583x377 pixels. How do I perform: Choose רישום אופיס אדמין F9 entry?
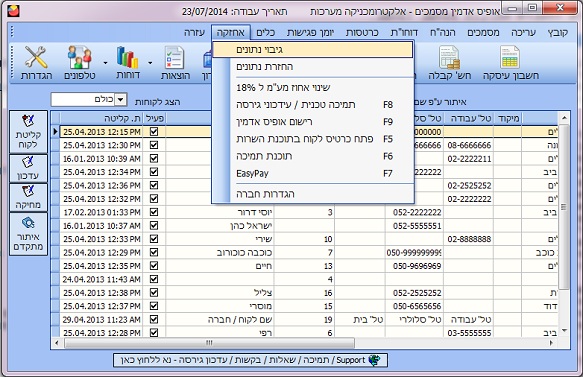[x=313, y=122]
